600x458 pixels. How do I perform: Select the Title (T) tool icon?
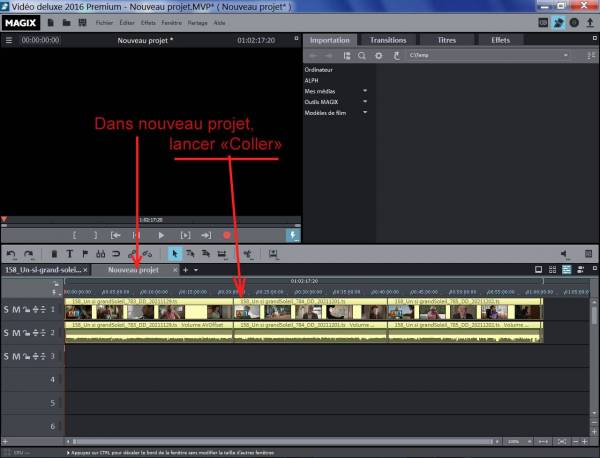click(x=70, y=254)
